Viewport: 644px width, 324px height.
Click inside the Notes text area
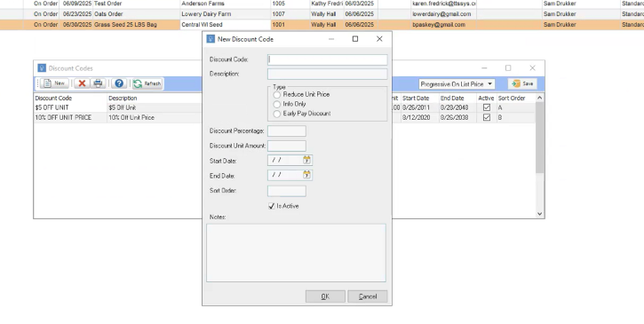(x=296, y=253)
